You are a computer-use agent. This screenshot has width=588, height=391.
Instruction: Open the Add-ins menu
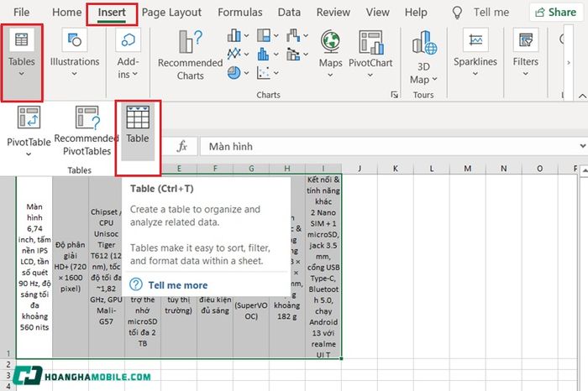(x=128, y=55)
